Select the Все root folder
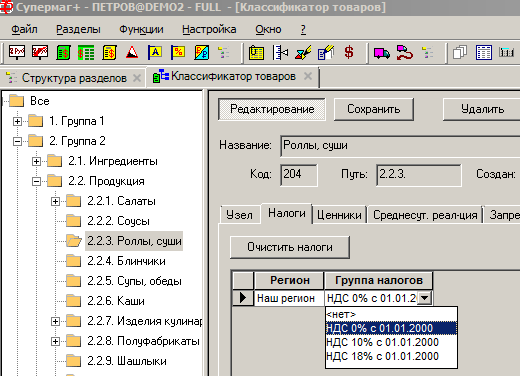 (40, 101)
